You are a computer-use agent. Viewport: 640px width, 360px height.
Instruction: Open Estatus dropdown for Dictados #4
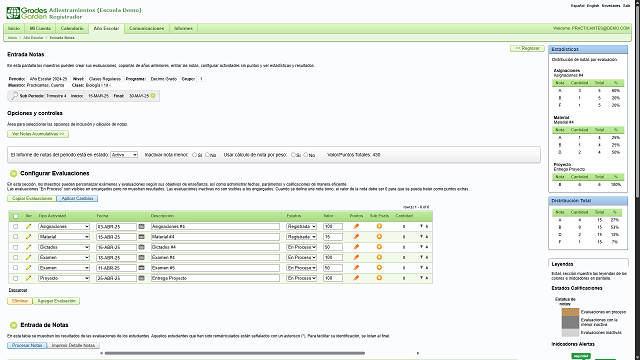301,247
